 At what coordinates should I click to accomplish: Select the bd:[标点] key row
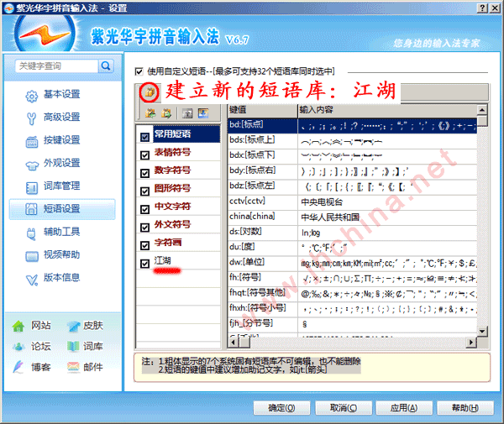click(352, 126)
